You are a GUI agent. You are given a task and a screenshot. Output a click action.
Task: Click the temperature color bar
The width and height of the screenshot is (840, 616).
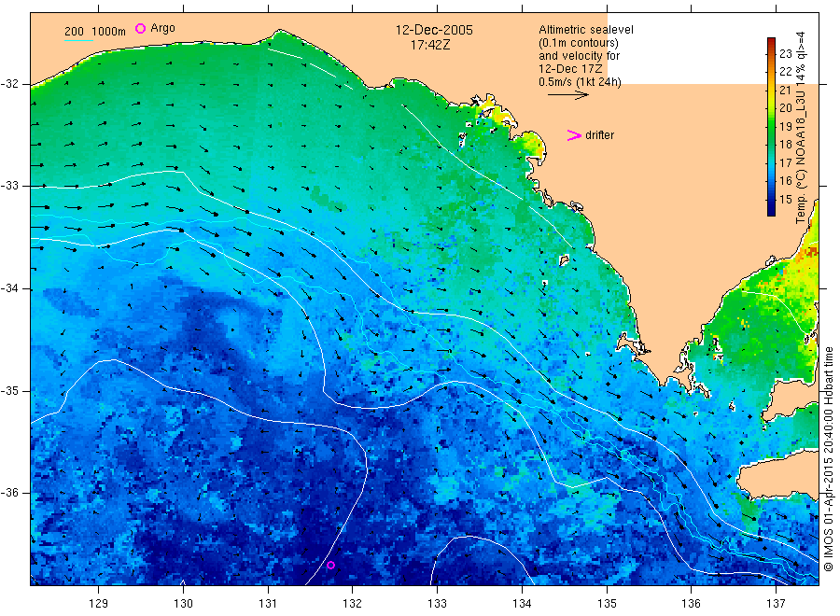(771, 127)
